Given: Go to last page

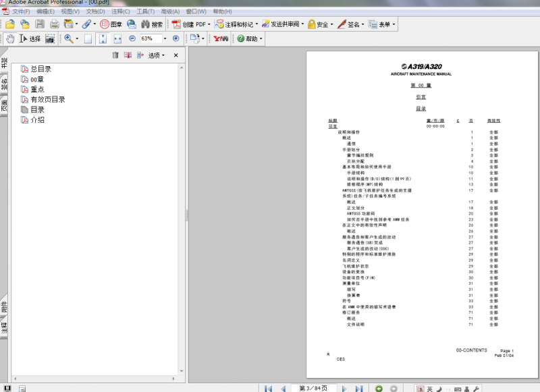Looking at the screenshot, I should coord(359,389).
